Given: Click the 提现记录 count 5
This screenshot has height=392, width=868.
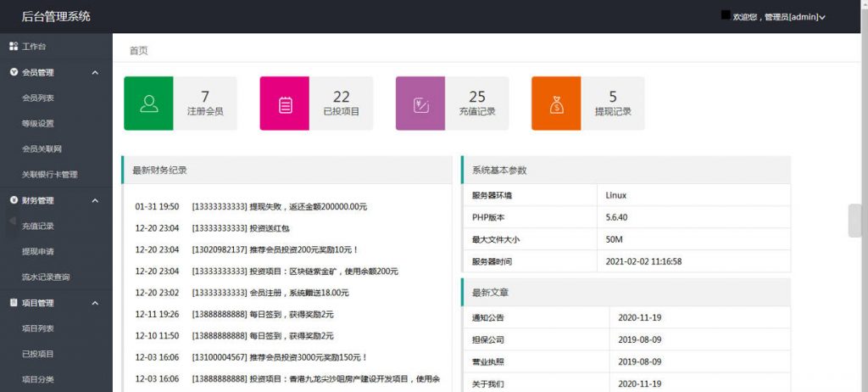Looking at the screenshot, I should [614, 97].
